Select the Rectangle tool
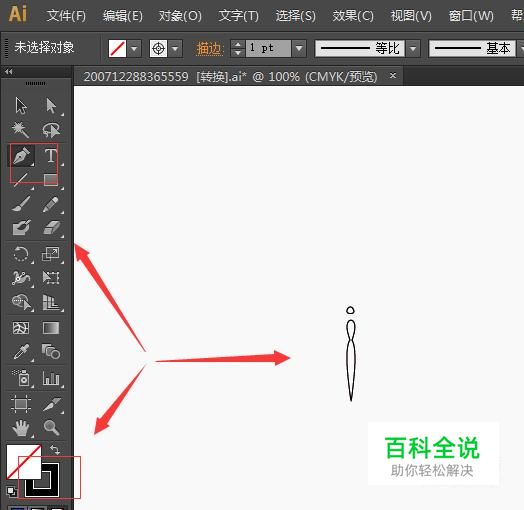Screen dimensions: 524x510 tap(51, 179)
